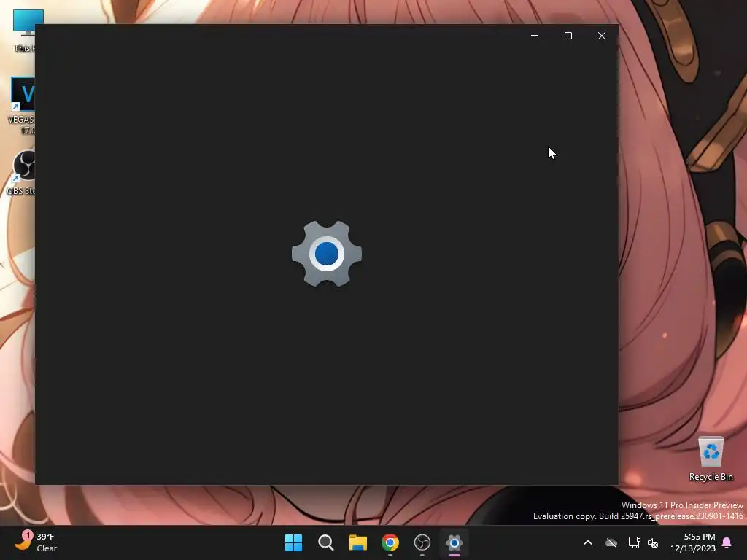This screenshot has width=747, height=560.
Task: Select the Settings app taskbar icon
Action: coord(454,542)
